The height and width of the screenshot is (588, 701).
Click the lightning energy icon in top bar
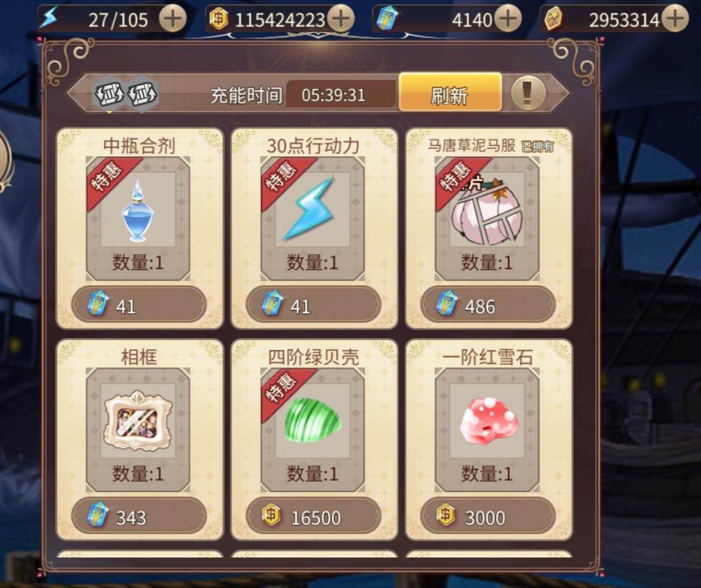[49, 18]
